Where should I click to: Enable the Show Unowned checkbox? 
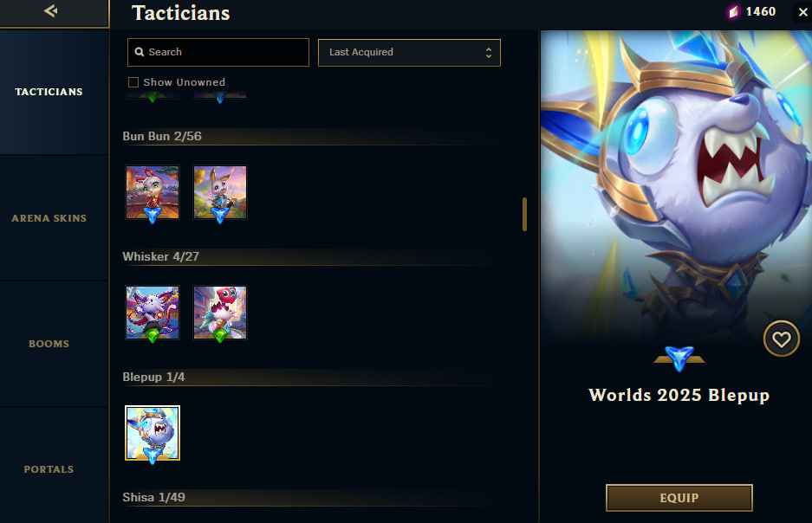(133, 82)
